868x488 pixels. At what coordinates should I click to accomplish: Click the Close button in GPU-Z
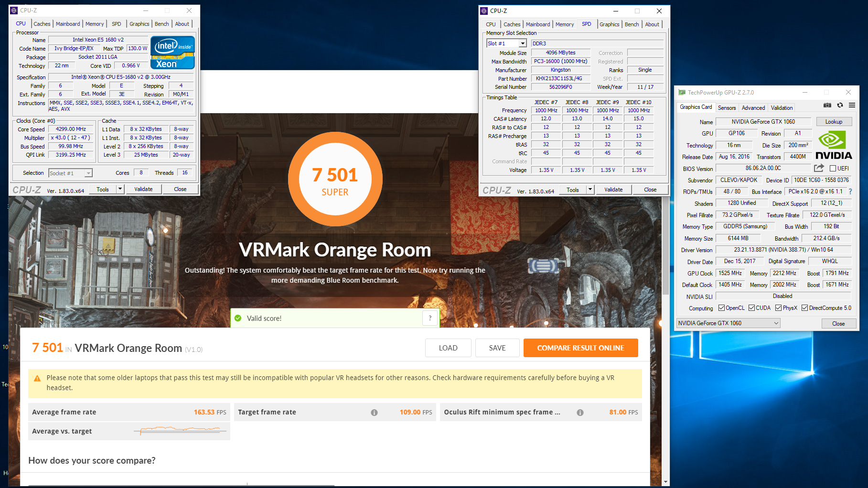coord(838,324)
